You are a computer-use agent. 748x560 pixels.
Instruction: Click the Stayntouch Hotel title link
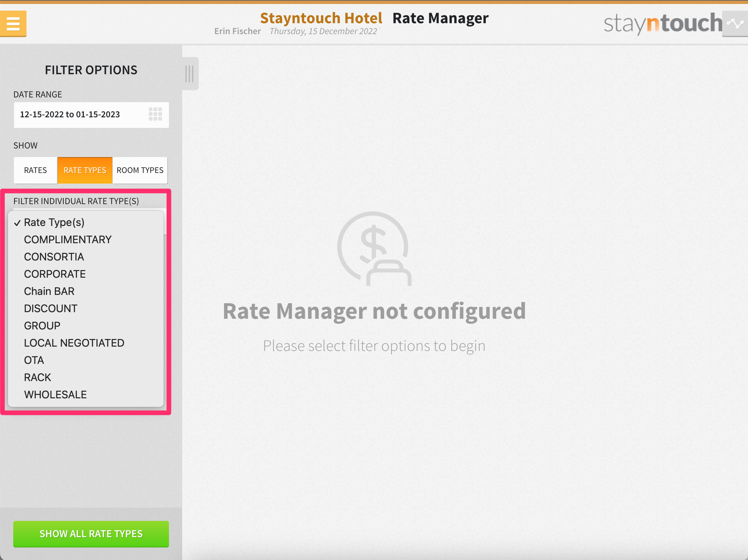click(x=321, y=18)
